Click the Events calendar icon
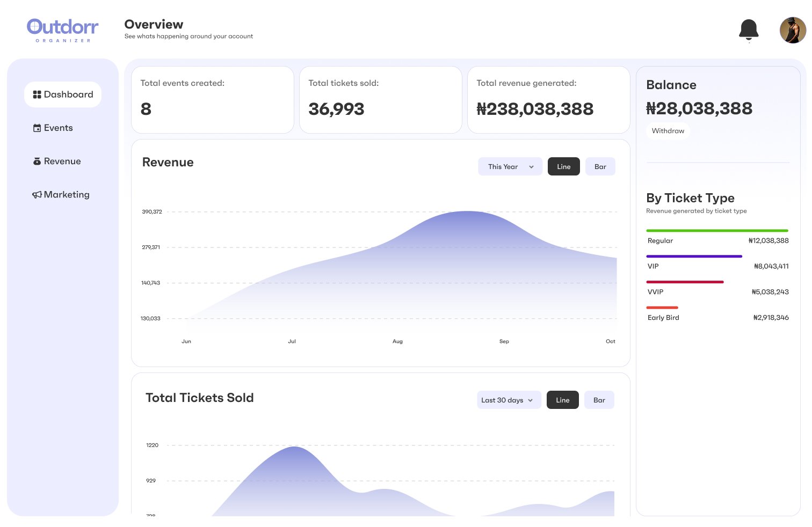This screenshot has width=812, height=527. 37,128
